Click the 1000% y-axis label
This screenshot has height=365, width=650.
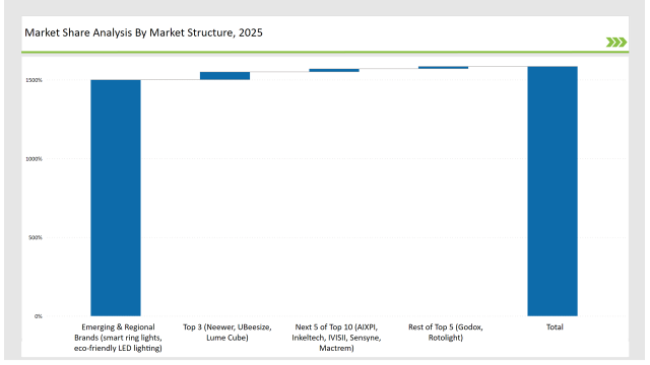click(34, 159)
